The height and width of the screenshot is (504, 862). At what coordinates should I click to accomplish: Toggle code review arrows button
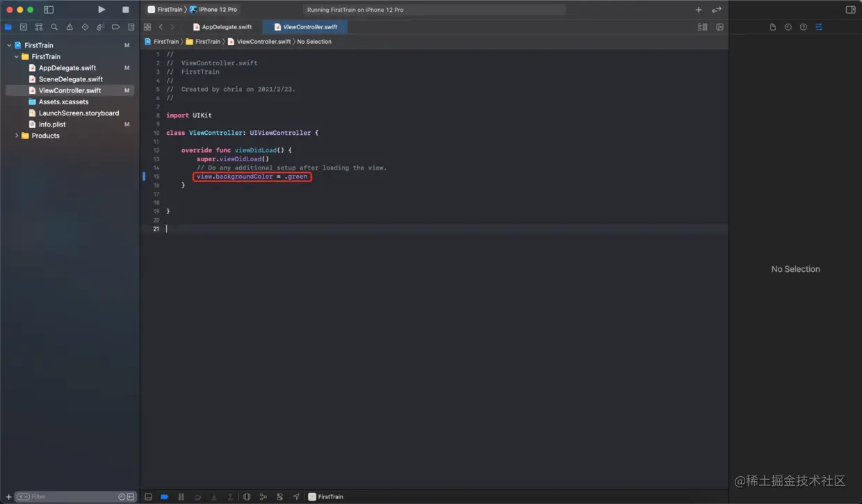pyautogui.click(x=716, y=10)
